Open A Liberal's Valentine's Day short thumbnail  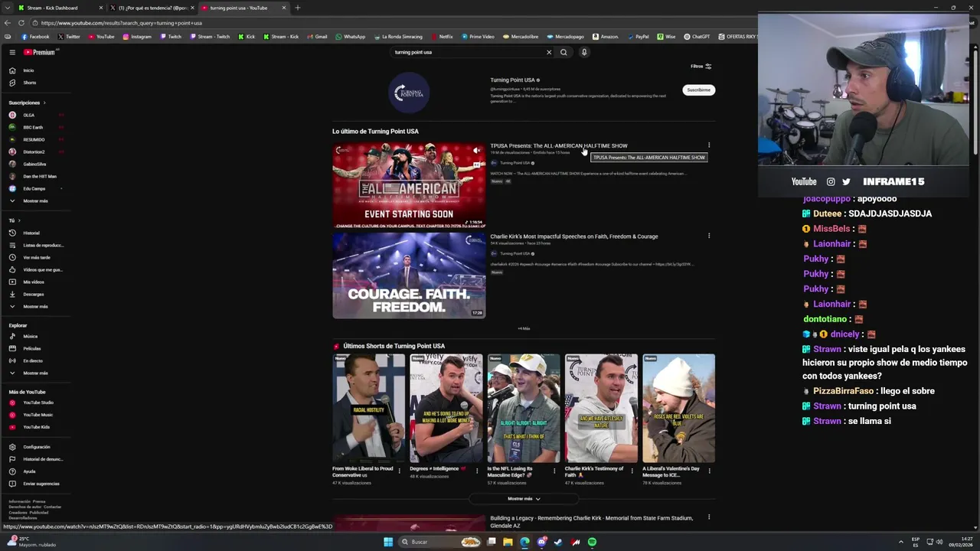tap(678, 408)
